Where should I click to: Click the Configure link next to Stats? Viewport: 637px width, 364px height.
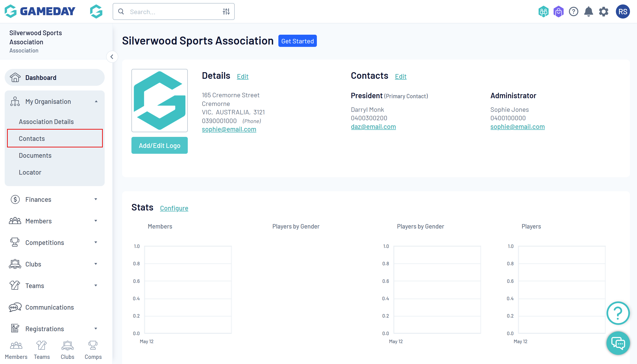[174, 208]
